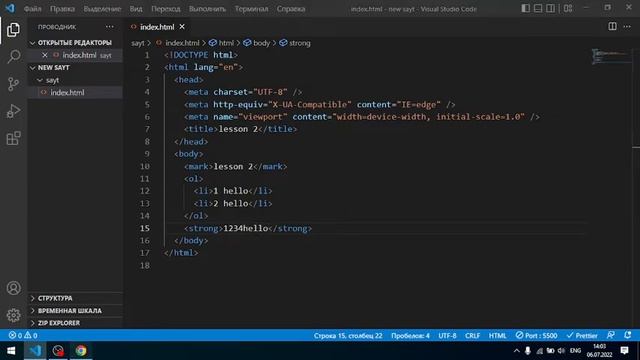Open the volume icon in system tray
Viewport: 640px width, 360px height.
pyautogui.click(x=562, y=351)
